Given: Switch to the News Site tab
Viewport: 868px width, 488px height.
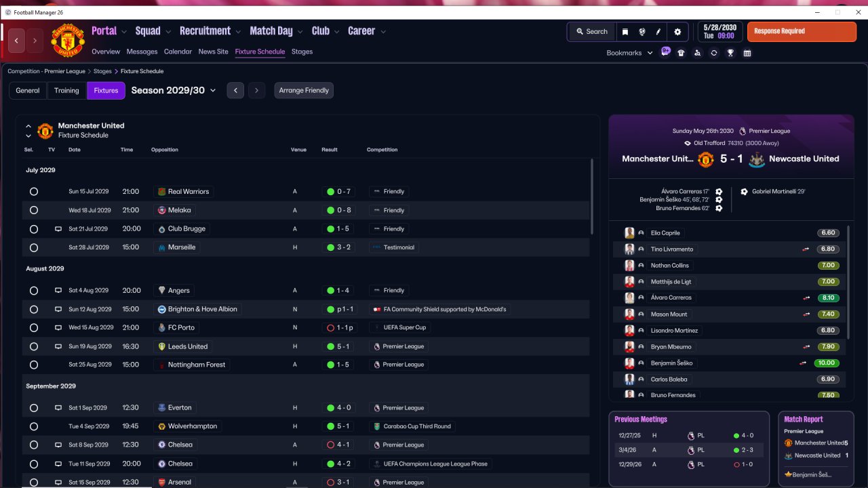Looking at the screenshot, I should [x=214, y=52].
